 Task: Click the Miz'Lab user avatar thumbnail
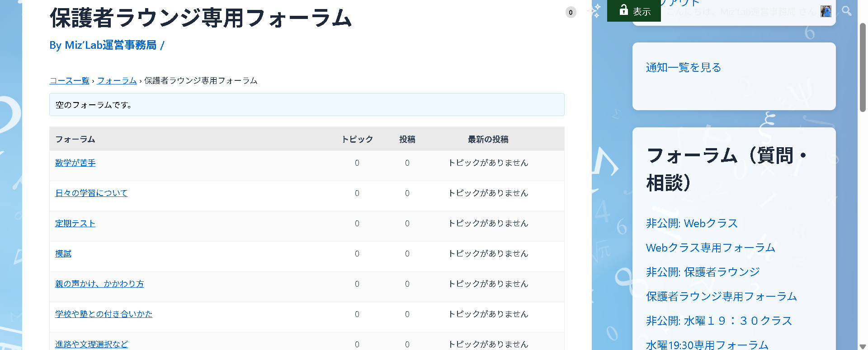(x=826, y=11)
